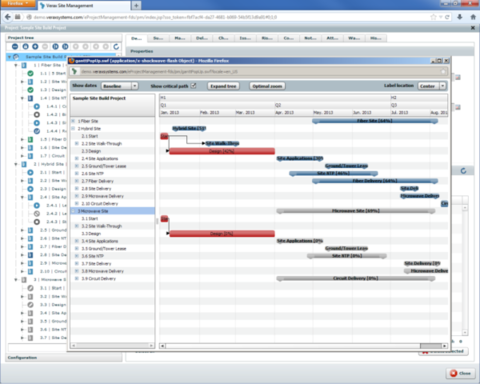Click the green check icon of task 1.1
Viewport: 480px width, 384px height.
[x=30, y=73]
